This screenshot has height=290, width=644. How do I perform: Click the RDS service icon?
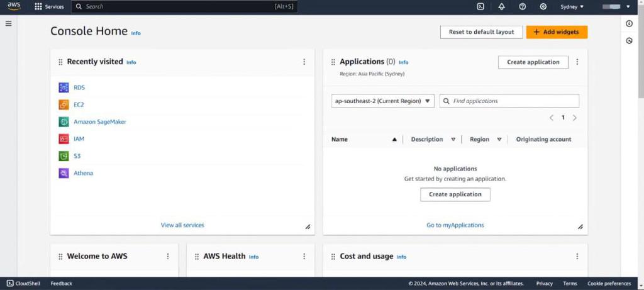pyautogui.click(x=64, y=87)
